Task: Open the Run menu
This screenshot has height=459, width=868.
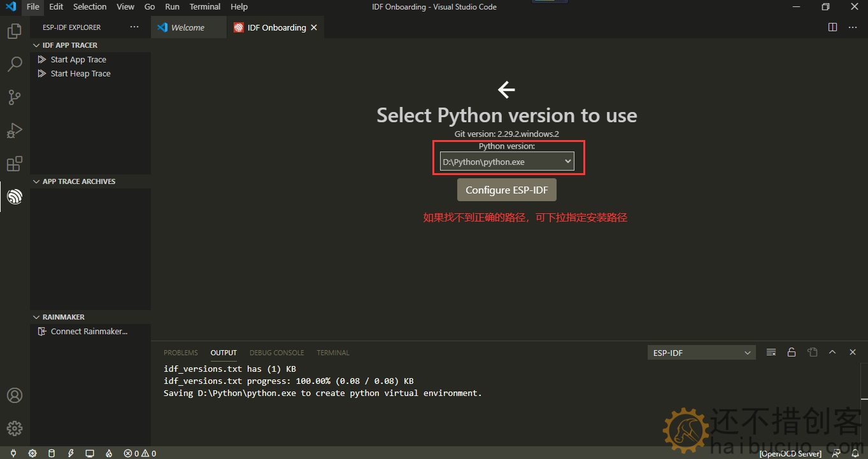Action: pyautogui.click(x=172, y=7)
